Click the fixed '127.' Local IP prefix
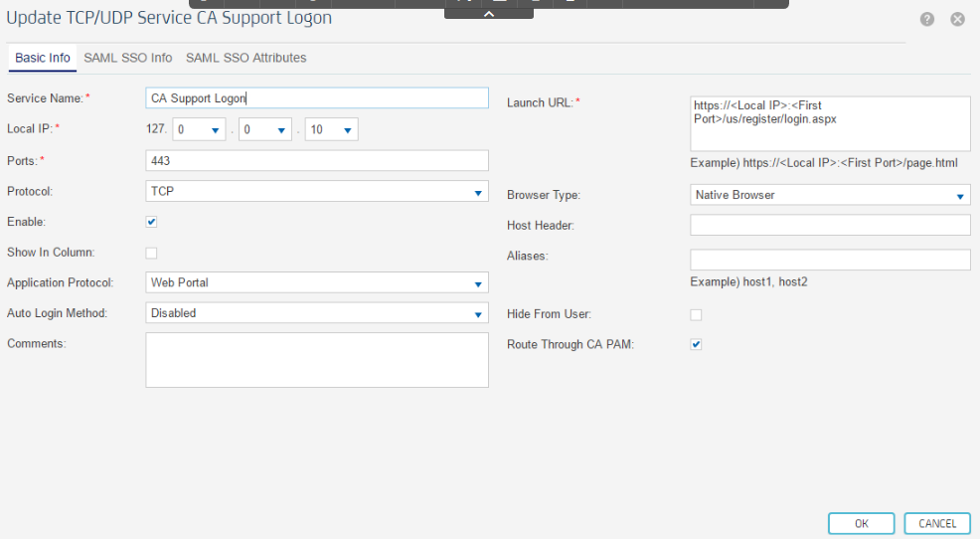980x539 pixels. coord(156,129)
